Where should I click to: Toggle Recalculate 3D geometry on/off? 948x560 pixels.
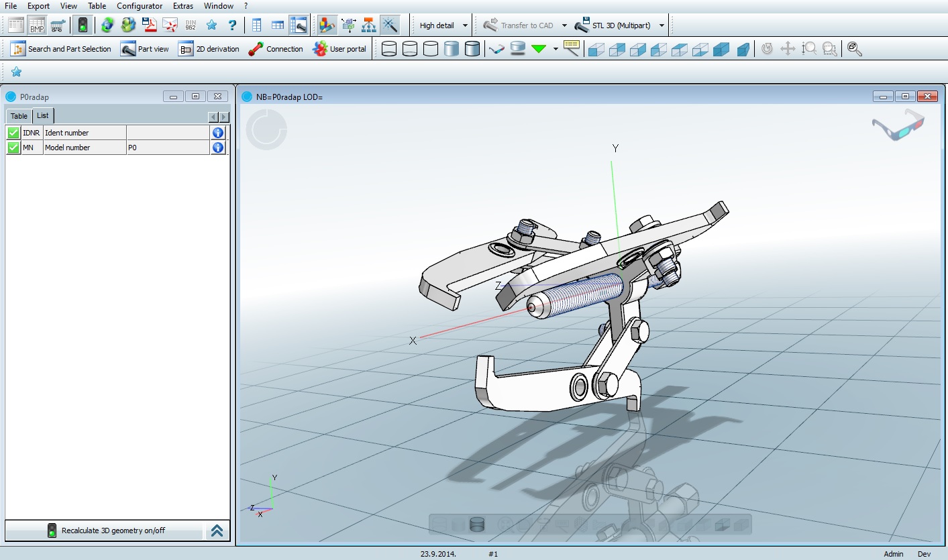[104, 530]
